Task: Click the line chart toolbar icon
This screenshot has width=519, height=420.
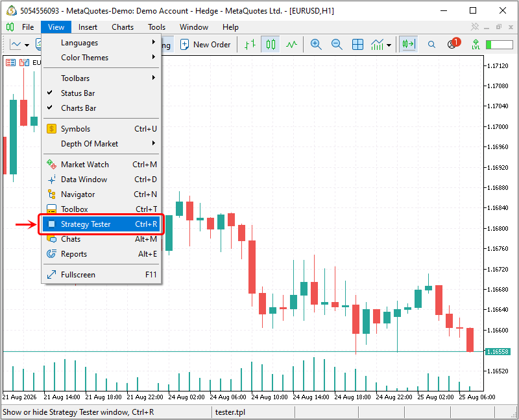Action: 16,44
